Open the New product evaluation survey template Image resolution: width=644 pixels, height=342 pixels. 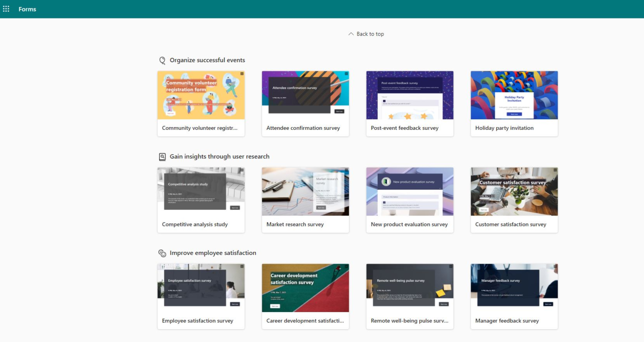tap(410, 191)
